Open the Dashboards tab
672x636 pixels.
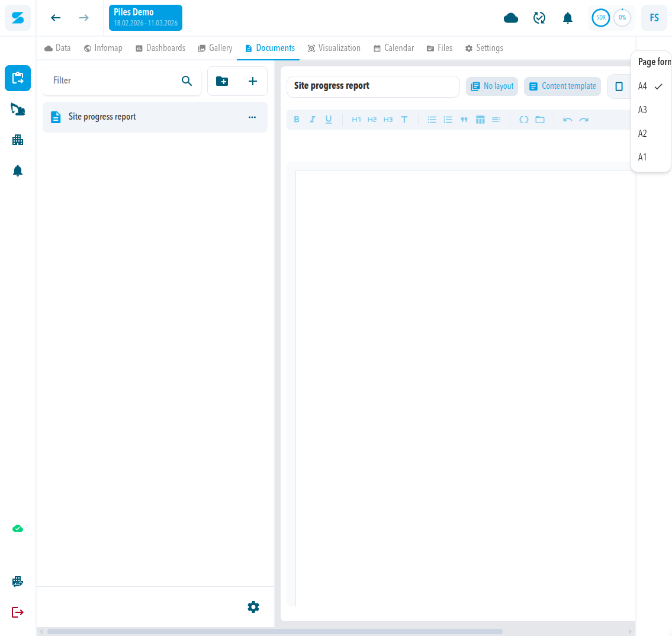160,48
